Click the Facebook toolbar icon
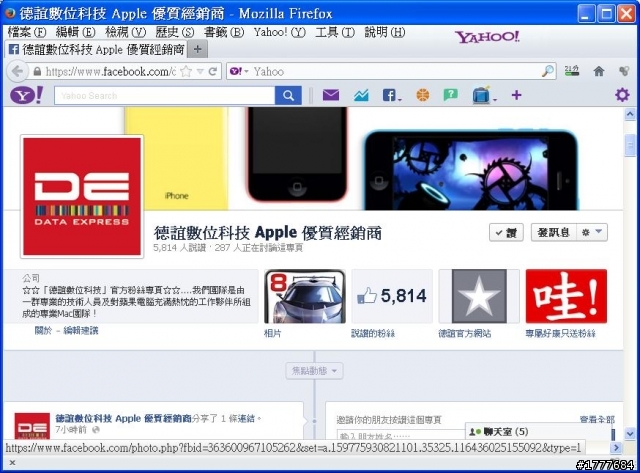Screen dimensions: 640x473 (391, 95)
